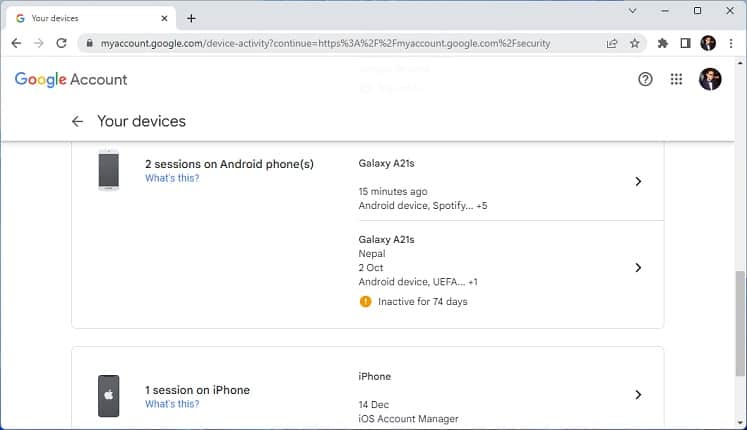Click the Android phone device image
This screenshot has width=747, height=430.
[x=109, y=170]
